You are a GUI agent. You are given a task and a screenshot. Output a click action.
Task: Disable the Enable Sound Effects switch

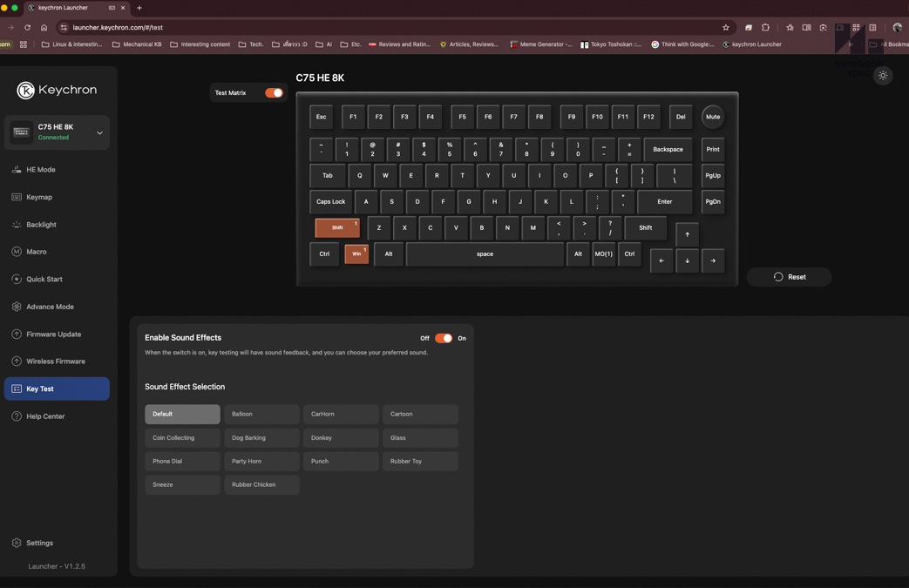(x=444, y=338)
